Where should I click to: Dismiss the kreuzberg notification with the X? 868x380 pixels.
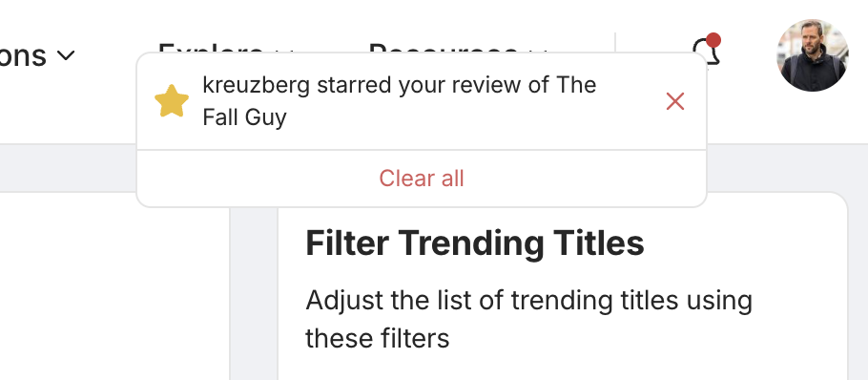coord(675,101)
